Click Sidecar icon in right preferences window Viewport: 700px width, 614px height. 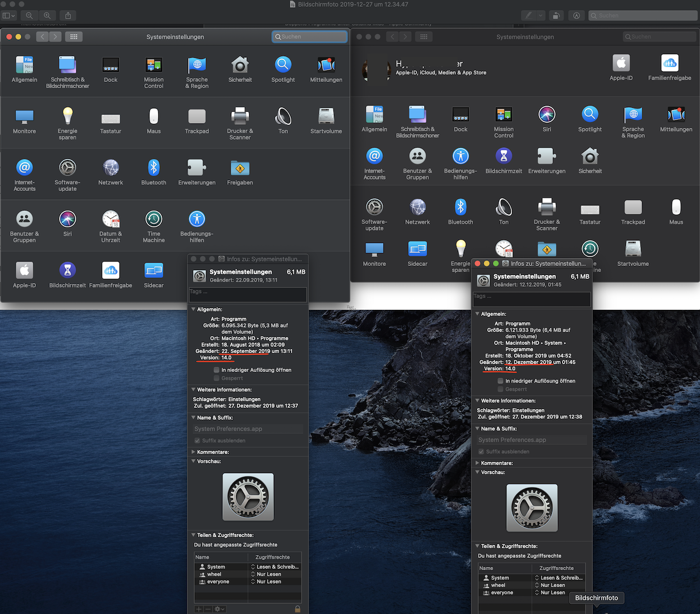(417, 249)
